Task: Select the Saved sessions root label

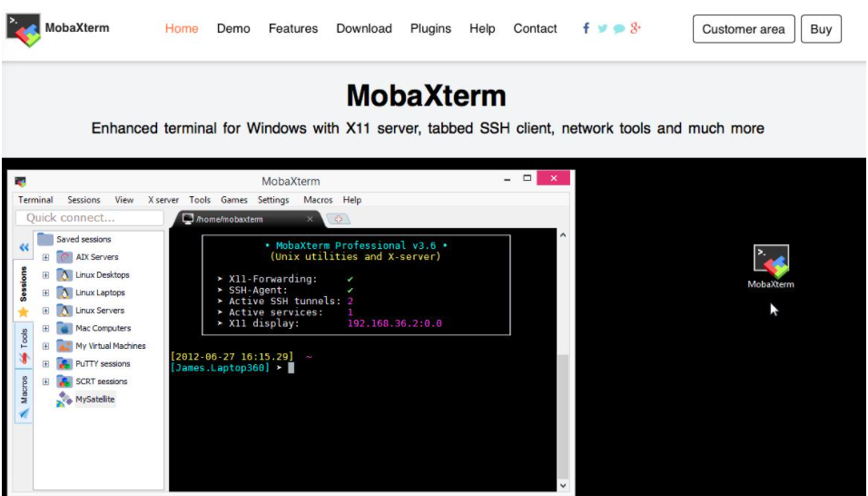Action: click(84, 239)
